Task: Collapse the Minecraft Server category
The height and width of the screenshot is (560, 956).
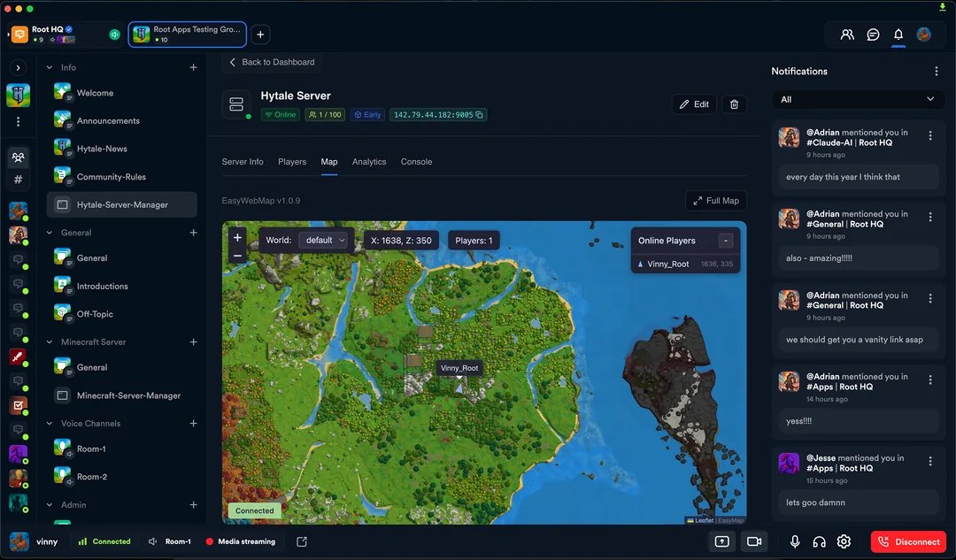Action: click(50, 341)
